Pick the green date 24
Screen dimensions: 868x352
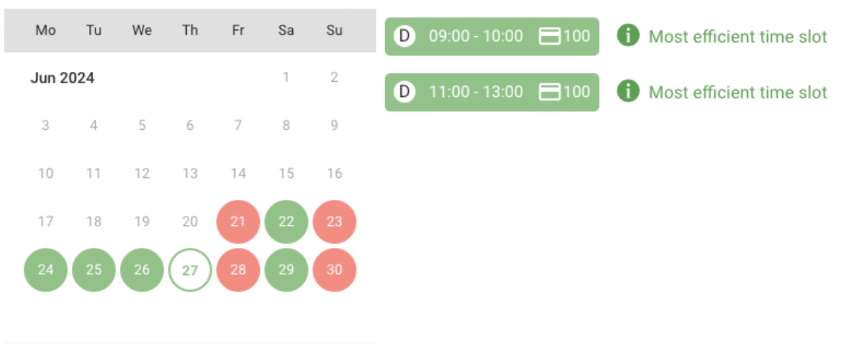pos(46,270)
